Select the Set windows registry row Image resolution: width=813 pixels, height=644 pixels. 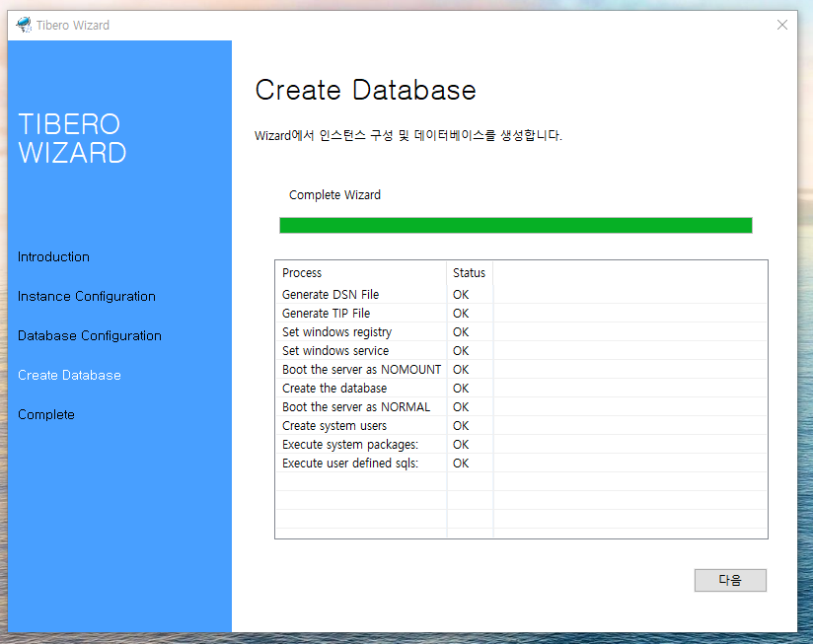click(521, 331)
